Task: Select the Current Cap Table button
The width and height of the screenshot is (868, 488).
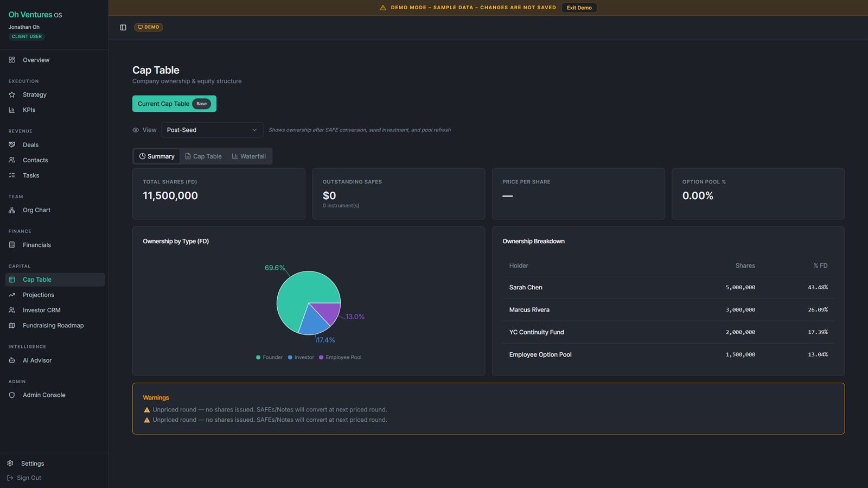Action: (174, 104)
